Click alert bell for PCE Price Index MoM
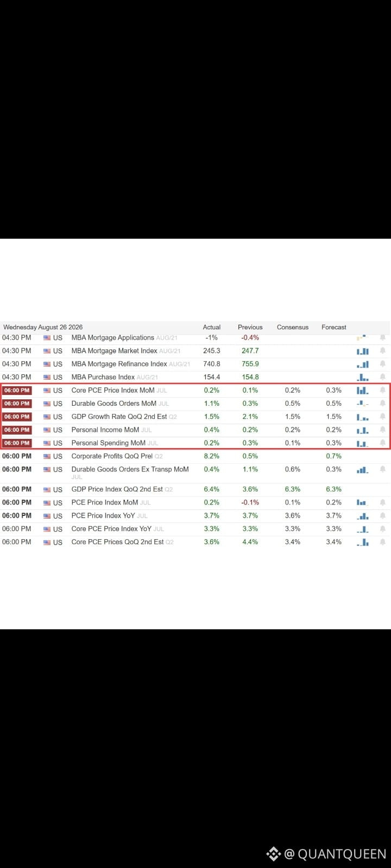Screen dimensions: 391x868 pyautogui.click(x=383, y=502)
